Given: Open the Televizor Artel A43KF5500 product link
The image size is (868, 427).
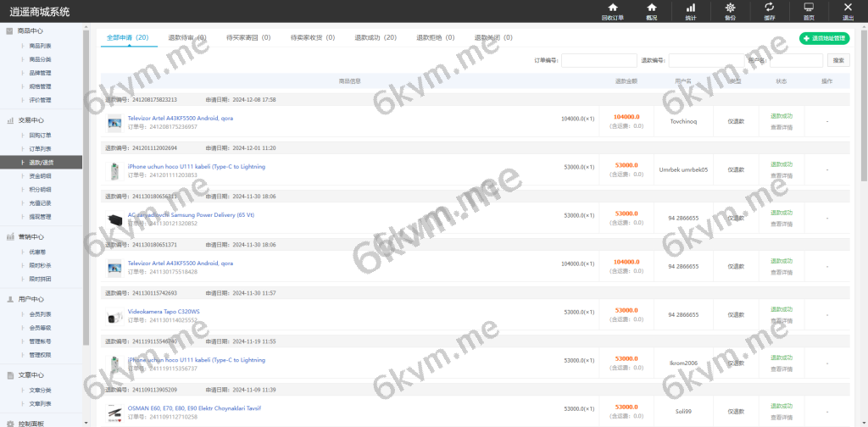Looking at the screenshot, I should pyautogui.click(x=180, y=119).
